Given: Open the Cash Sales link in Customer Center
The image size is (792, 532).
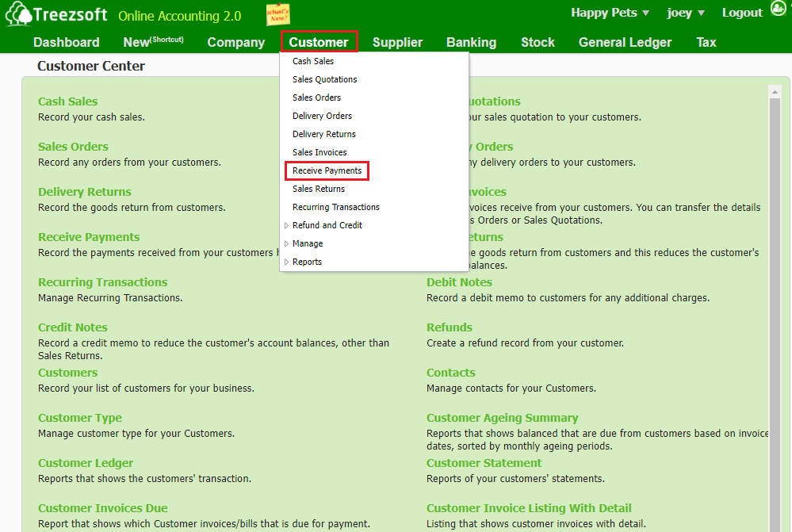Looking at the screenshot, I should [x=68, y=101].
